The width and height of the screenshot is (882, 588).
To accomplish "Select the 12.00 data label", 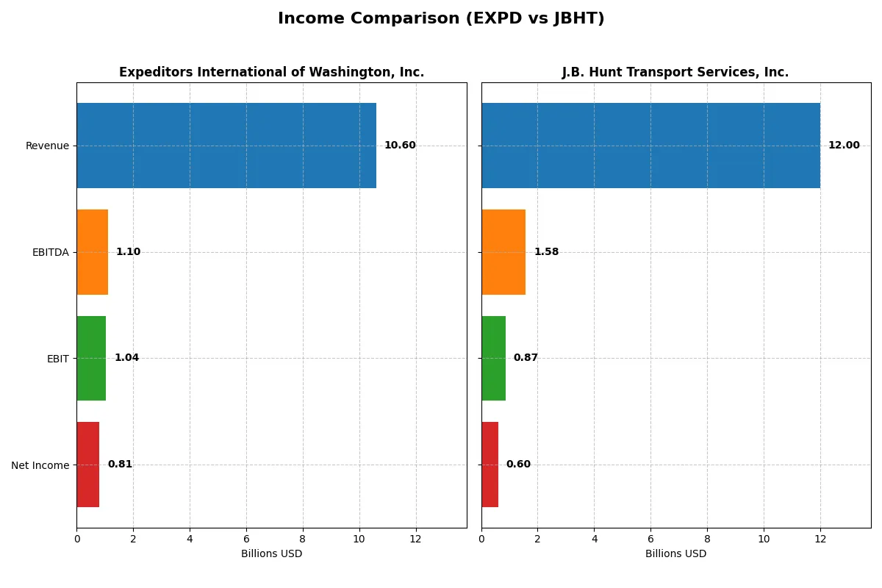I will tap(843, 145).
